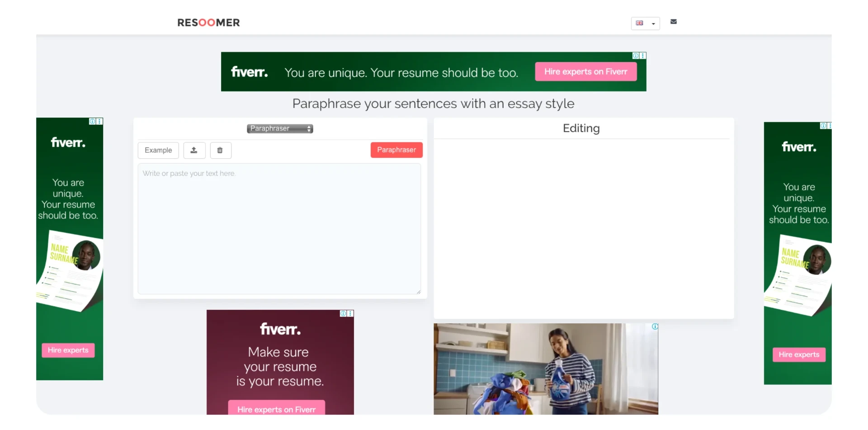
Task: Click Hire experts on Fiverr in top banner
Action: pos(585,71)
